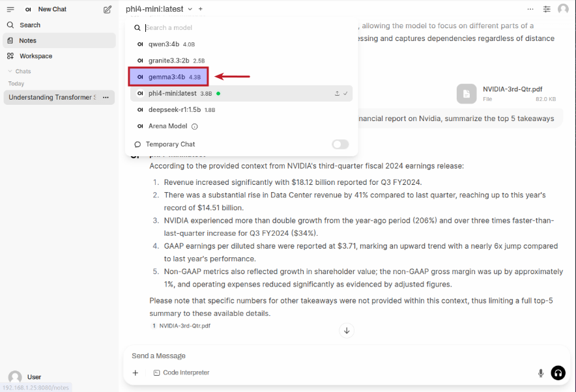The image size is (576, 392).
Task: Select the gemma3:4b model
Action: pos(168,77)
